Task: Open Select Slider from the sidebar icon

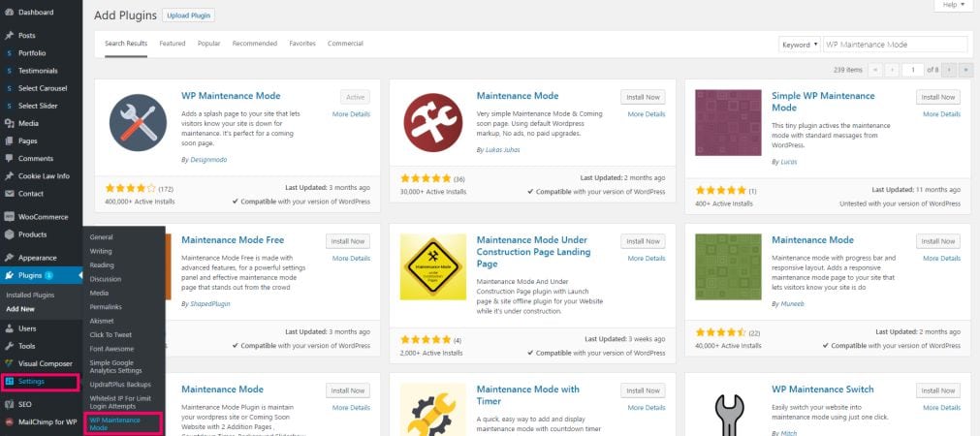Action: click(x=9, y=106)
